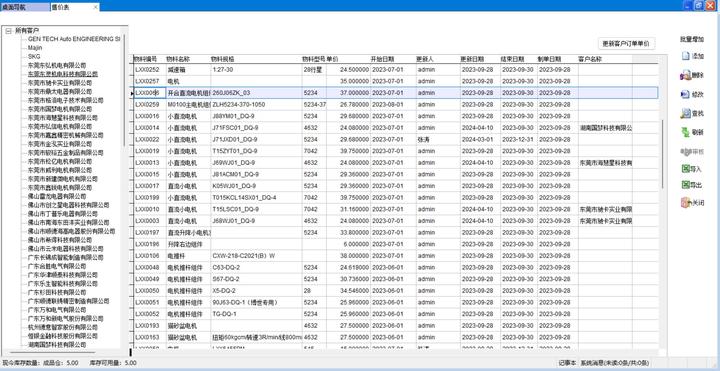Viewport: 720px width, 371px height.
Task: Click the LXX0259 material code cell
Action: (x=149, y=105)
